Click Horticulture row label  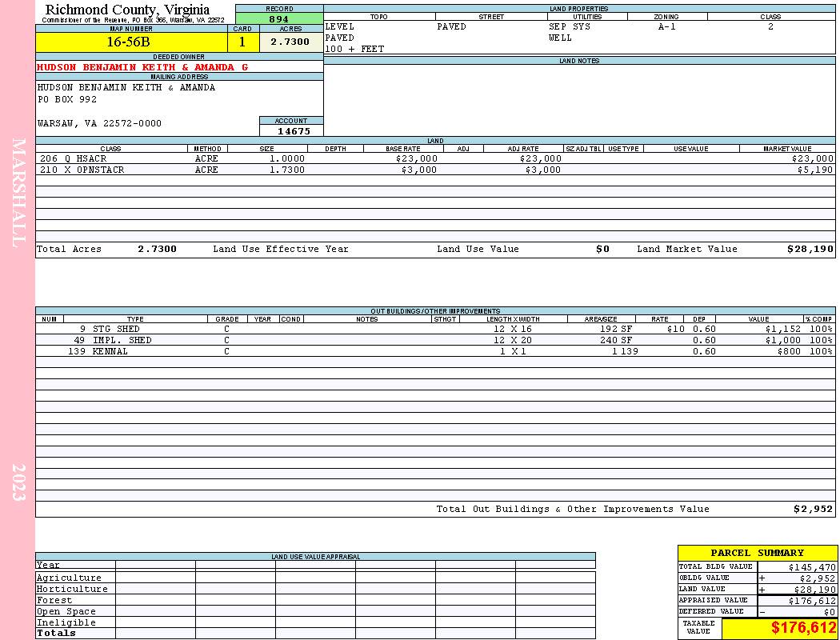(x=72, y=589)
